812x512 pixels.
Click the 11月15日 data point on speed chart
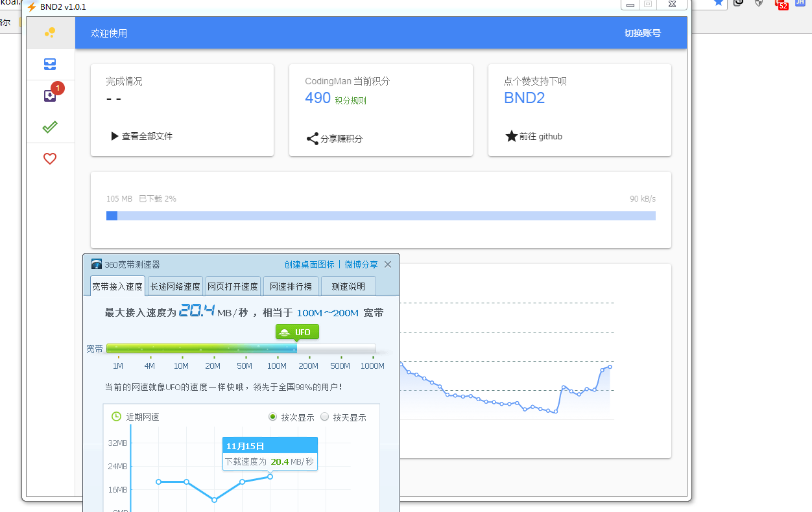pos(270,476)
